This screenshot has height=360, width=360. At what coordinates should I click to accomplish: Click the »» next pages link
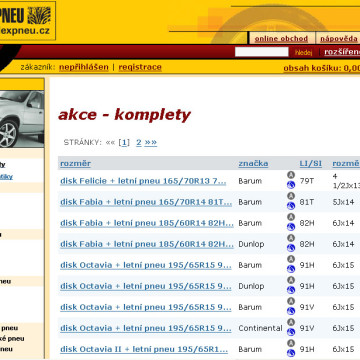[x=151, y=143]
